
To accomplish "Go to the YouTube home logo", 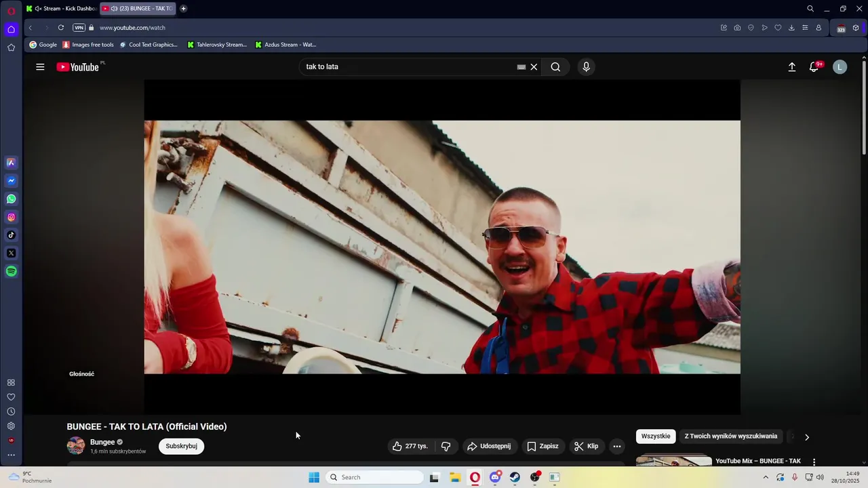I will (x=78, y=67).
